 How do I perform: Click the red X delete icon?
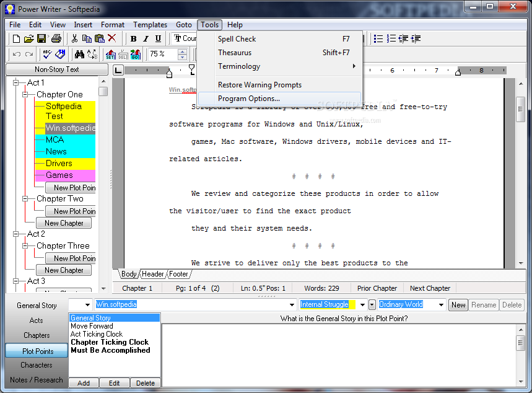112,38
